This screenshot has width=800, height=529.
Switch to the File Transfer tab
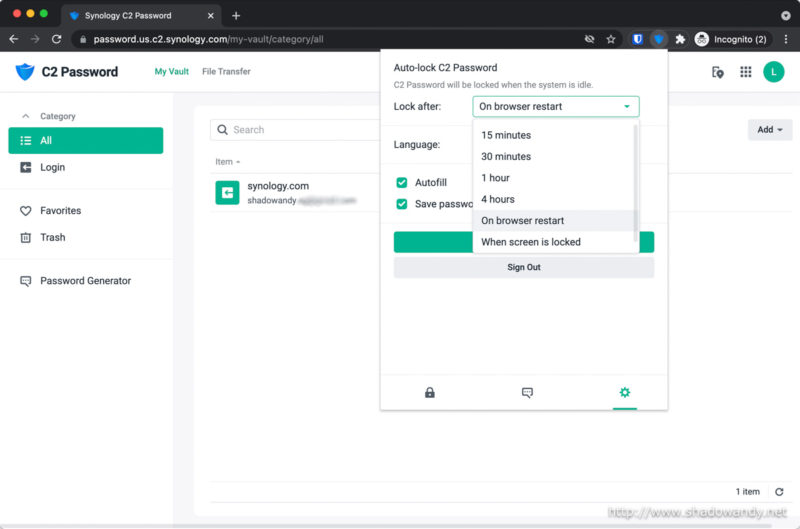(x=226, y=72)
